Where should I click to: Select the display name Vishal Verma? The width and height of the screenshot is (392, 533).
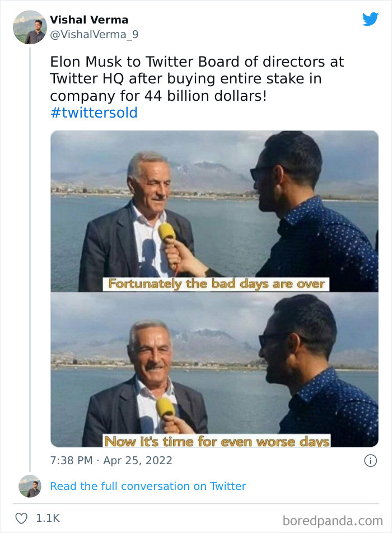(90, 20)
